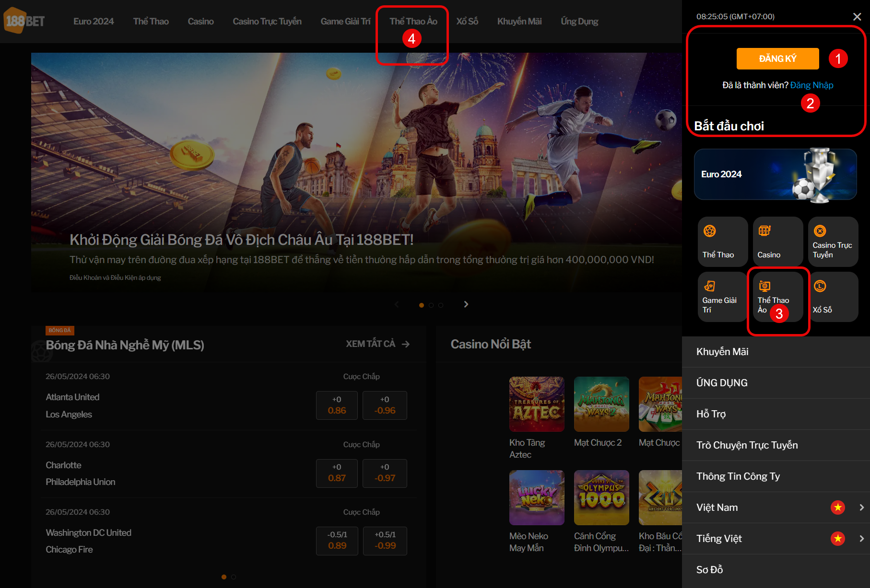The height and width of the screenshot is (588, 870).
Task: Open Trò Chuyện Trực Tuyến live chat
Action: (x=776, y=445)
